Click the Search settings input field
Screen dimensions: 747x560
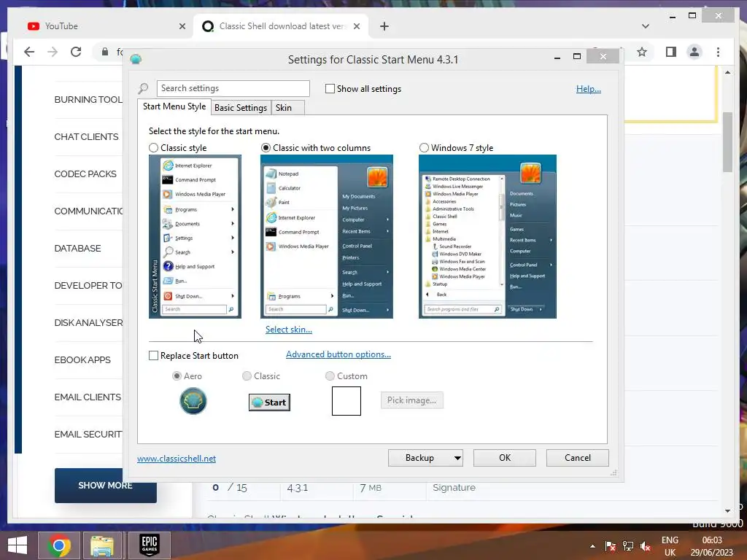point(233,88)
